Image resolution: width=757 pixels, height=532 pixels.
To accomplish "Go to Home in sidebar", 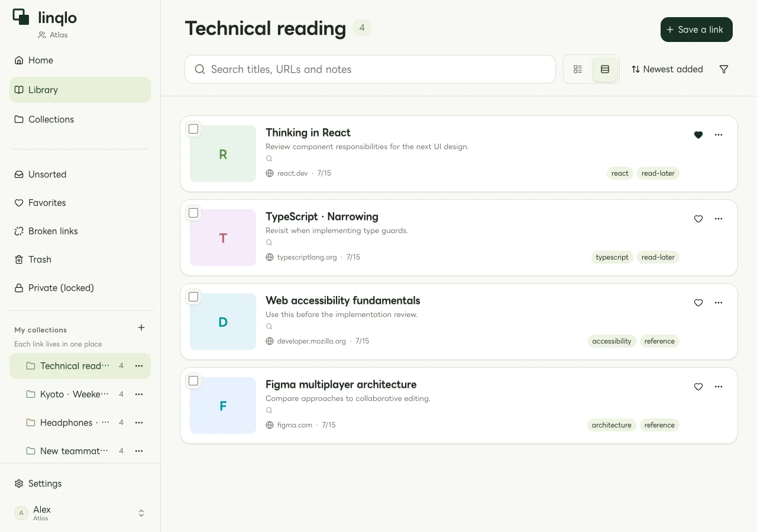I will (80, 60).
